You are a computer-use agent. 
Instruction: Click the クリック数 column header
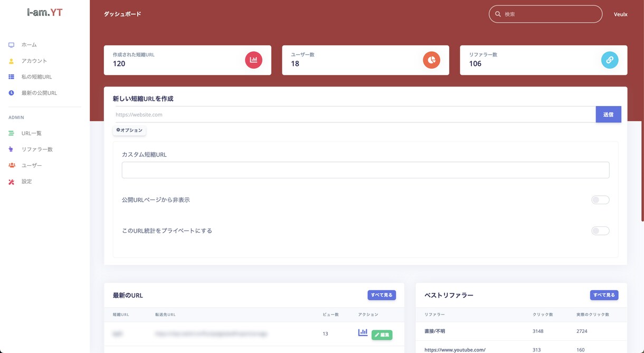click(x=543, y=314)
